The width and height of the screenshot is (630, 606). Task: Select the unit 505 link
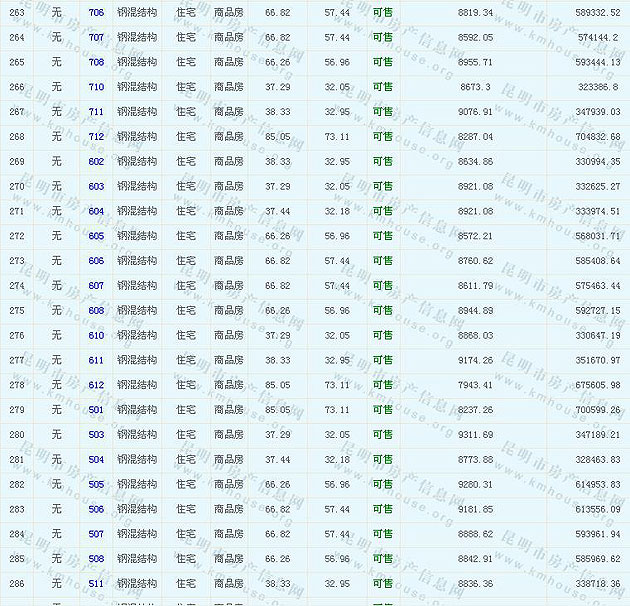tap(96, 485)
